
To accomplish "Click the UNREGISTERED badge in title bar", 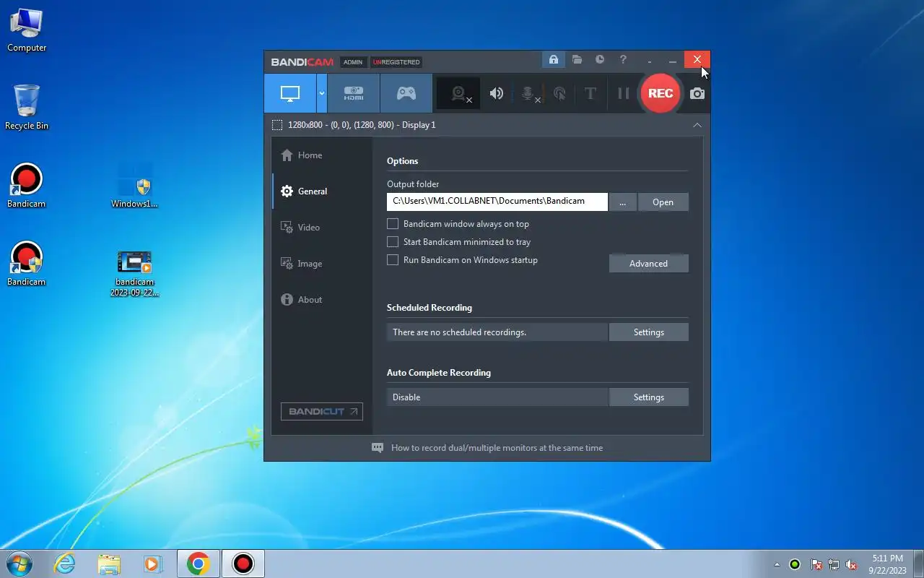I will click(x=396, y=62).
